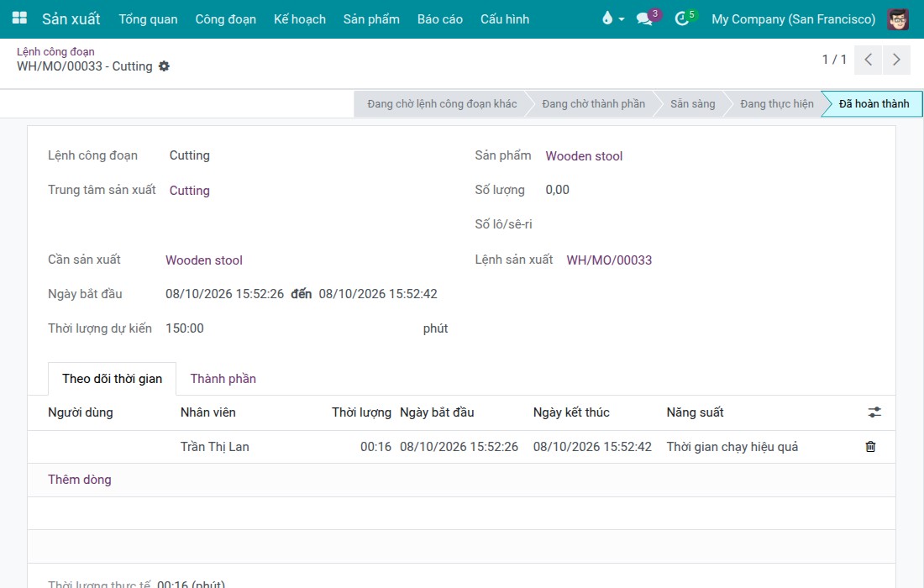Click the Thời lượng dự kiến value 150:00
Viewport: 924px width, 588px height.
185,328
